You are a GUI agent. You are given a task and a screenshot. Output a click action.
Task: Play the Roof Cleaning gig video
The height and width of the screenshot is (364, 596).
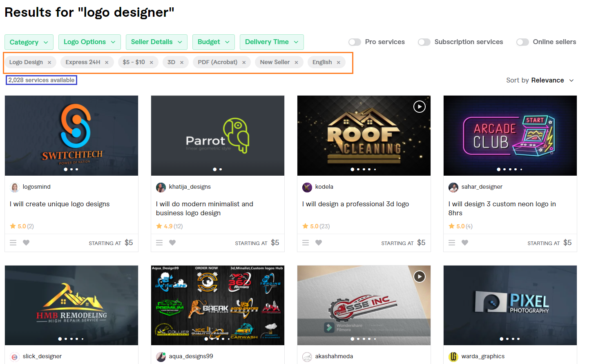420,107
